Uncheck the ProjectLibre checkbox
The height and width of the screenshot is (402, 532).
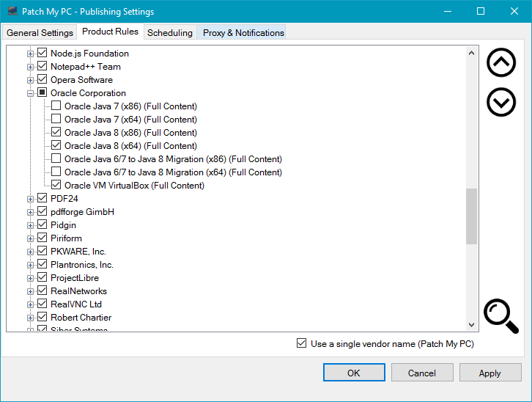42,277
